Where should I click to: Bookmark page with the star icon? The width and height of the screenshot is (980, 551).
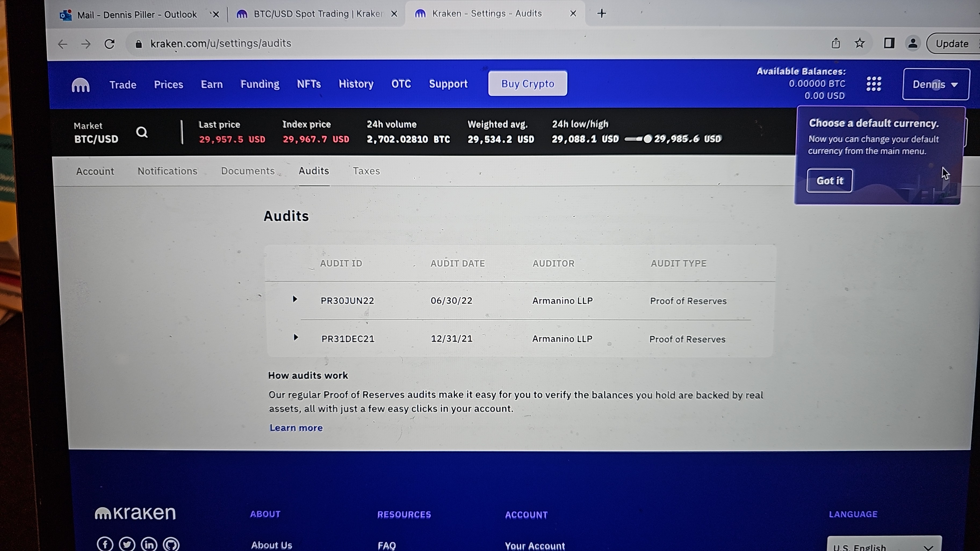(x=859, y=43)
